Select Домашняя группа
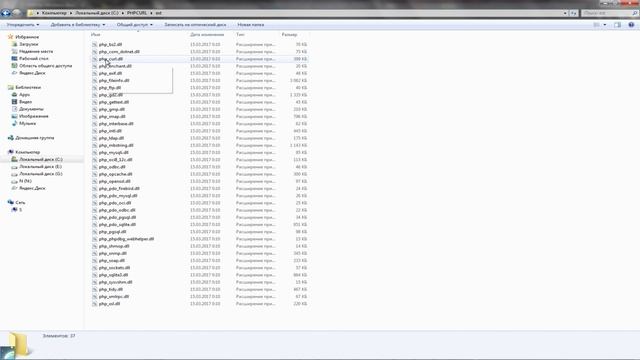The width and height of the screenshot is (640, 360). tap(34, 138)
